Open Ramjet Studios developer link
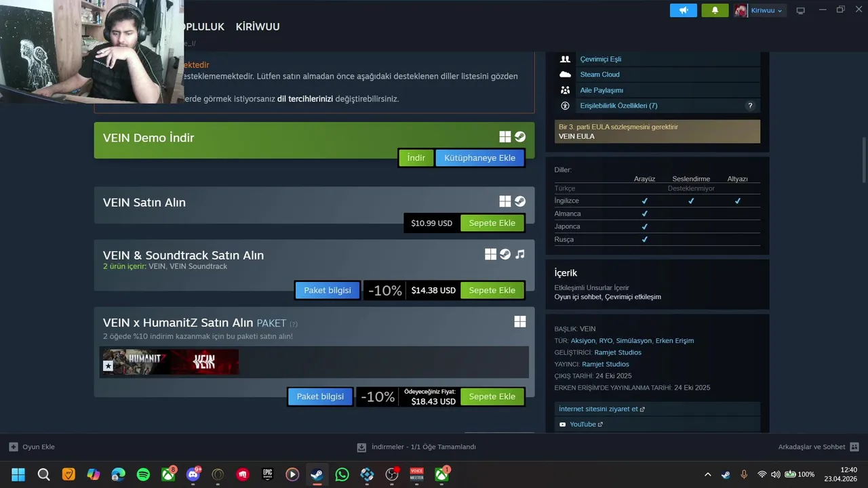The image size is (868, 488). [x=618, y=352]
